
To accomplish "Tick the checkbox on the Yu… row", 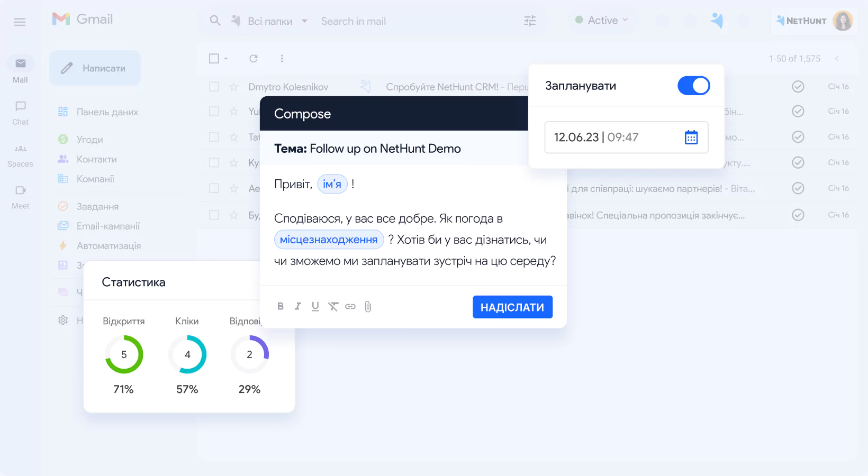I will 214,111.
